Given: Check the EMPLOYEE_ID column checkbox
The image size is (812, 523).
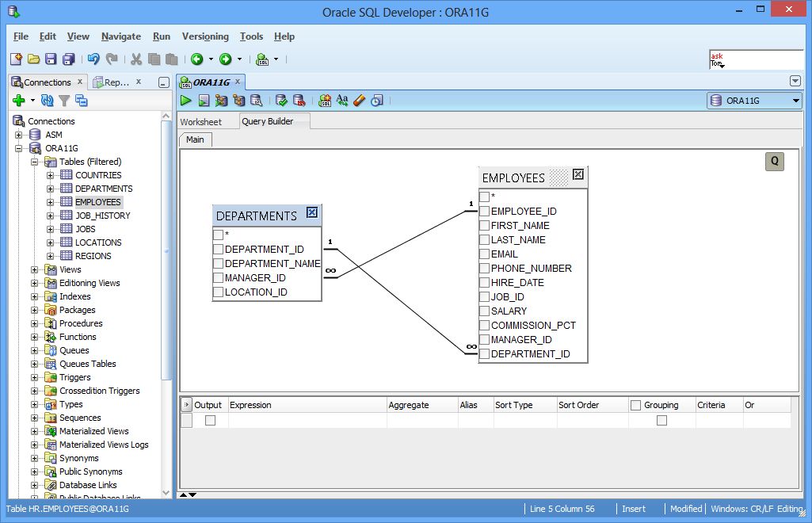Looking at the screenshot, I should [x=485, y=212].
